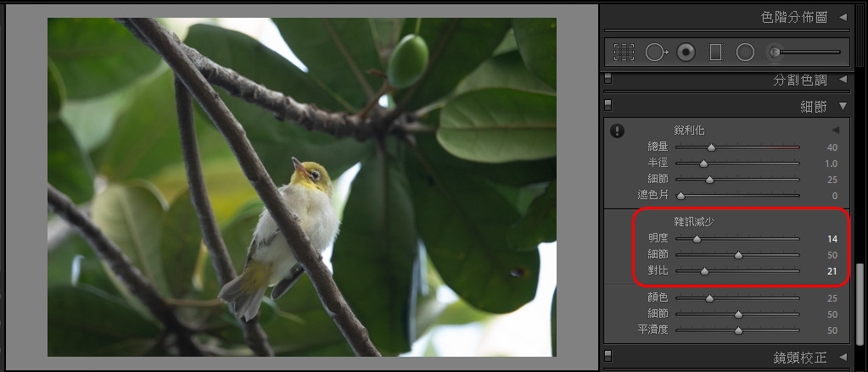This screenshot has height=372, width=868.
Task: Click the 平滑度 smoothness slider handle
Action: pyautogui.click(x=738, y=330)
